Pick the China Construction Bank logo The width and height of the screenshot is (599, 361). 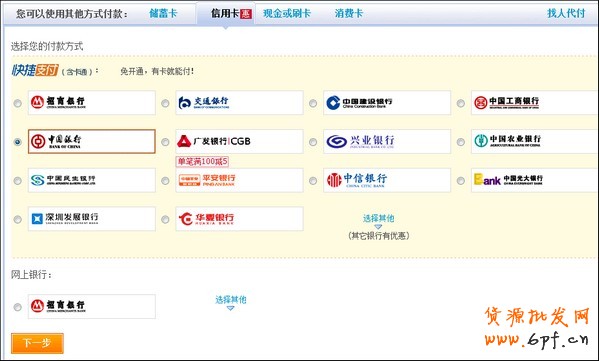tap(387, 102)
